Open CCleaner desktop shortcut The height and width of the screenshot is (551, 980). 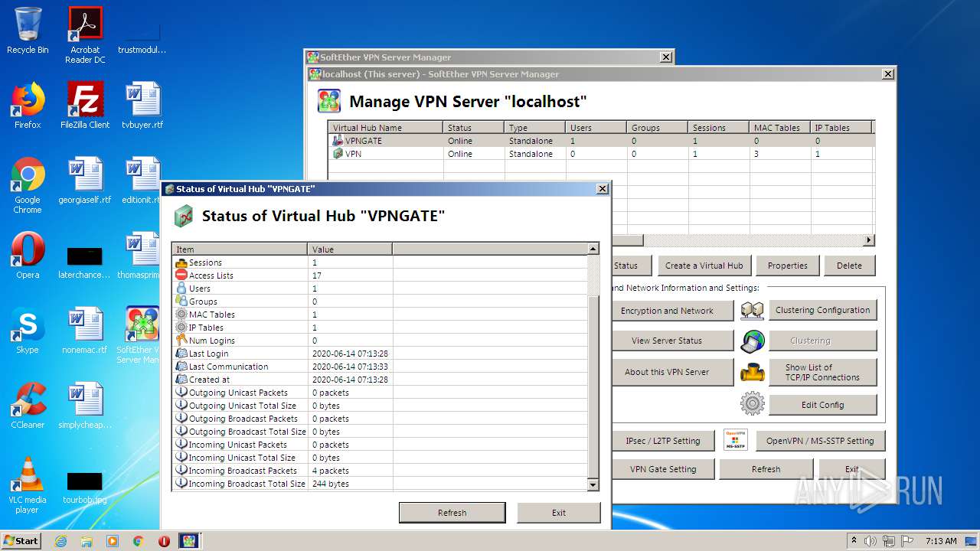click(x=28, y=406)
